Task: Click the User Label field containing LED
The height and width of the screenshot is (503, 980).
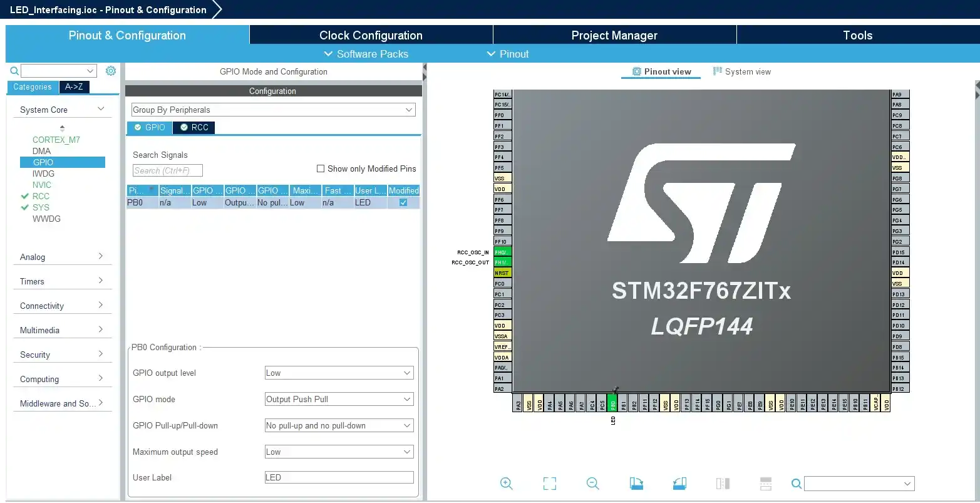Action: (339, 477)
